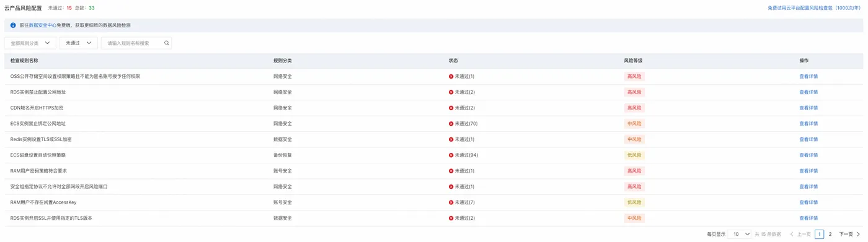The width and height of the screenshot is (868, 242).
Task: Click the search magnifier icon in rule filter
Action: pos(167,43)
